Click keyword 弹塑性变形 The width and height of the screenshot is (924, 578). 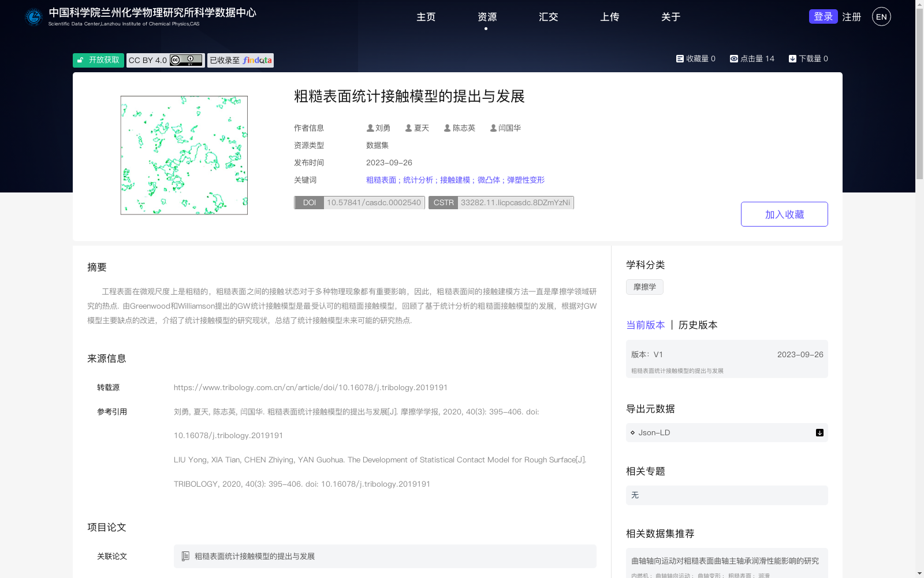[x=526, y=180]
